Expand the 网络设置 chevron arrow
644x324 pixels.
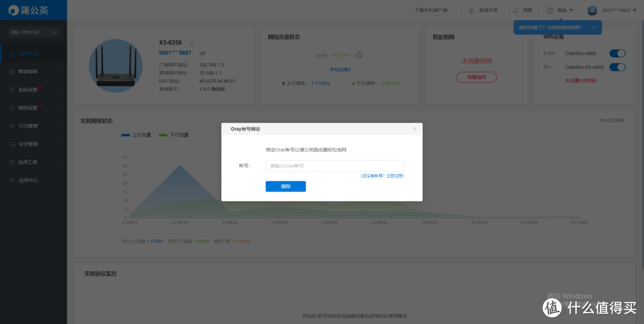pos(60,108)
